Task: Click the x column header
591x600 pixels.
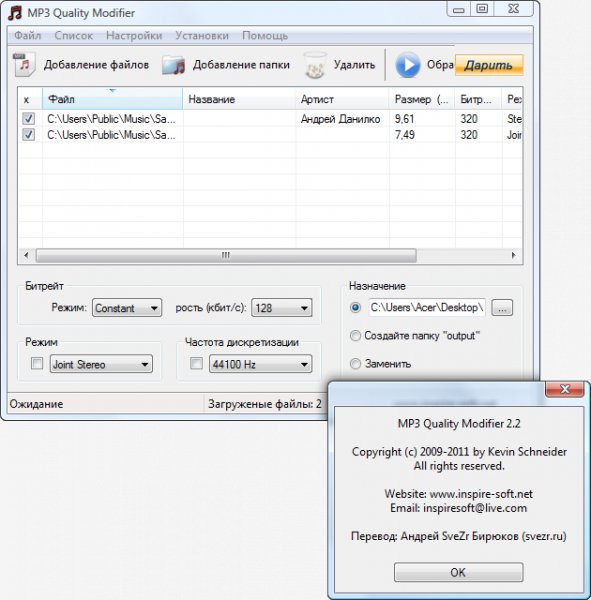Action: point(30,99)
